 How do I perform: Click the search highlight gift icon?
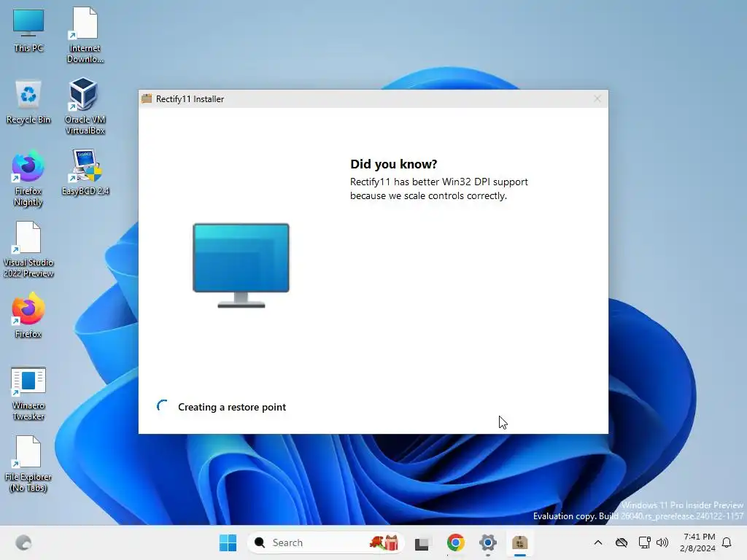[x=384, y=542]
